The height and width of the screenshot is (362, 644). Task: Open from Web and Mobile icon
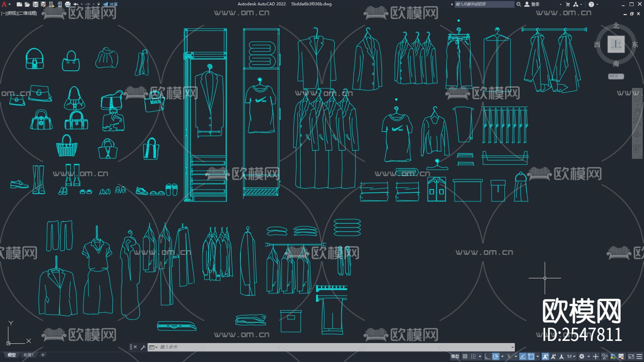[x=52, y=4]
